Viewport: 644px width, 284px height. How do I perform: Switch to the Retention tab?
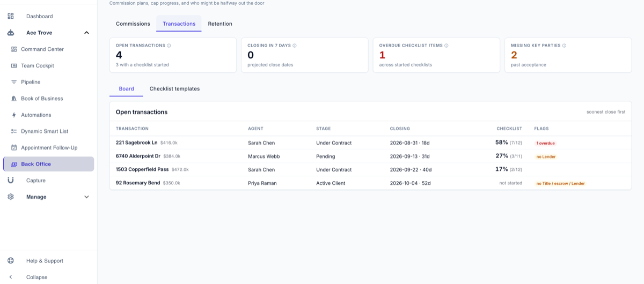[x=220, y=24]
